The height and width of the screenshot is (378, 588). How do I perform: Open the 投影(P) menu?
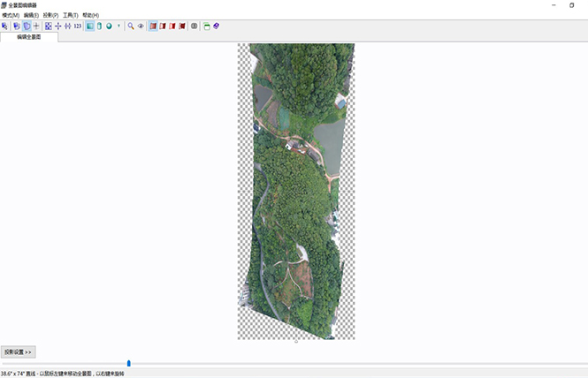point(50,15)
